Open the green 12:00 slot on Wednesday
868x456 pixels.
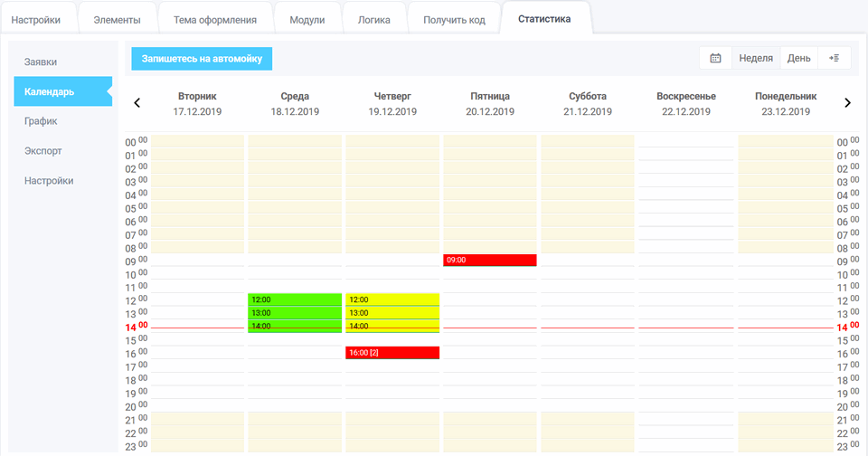click(x=295, y=299)
